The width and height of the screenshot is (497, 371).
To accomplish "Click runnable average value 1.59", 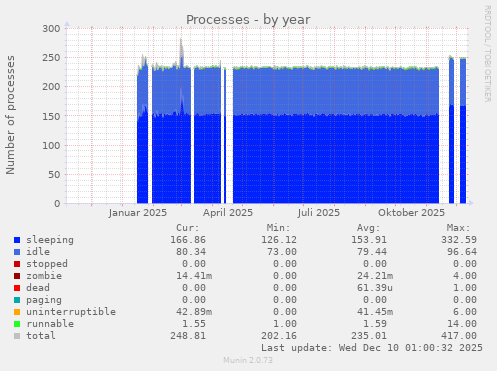I will [x=375, y=324].
